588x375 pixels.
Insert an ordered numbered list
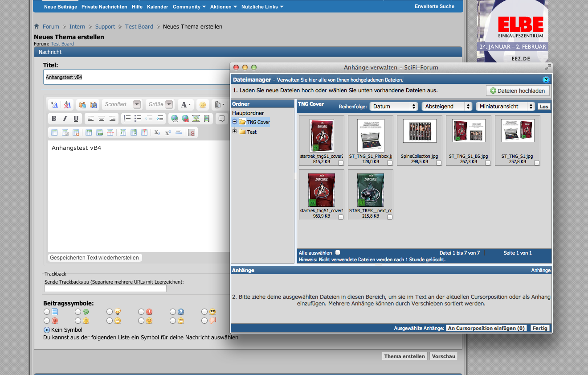(x=127, y=119)
